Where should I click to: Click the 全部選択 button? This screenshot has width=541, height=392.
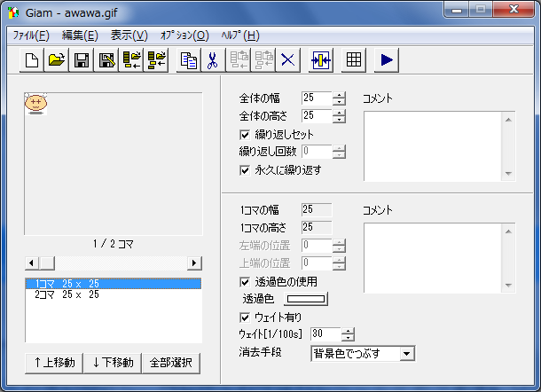click(174, 363)
